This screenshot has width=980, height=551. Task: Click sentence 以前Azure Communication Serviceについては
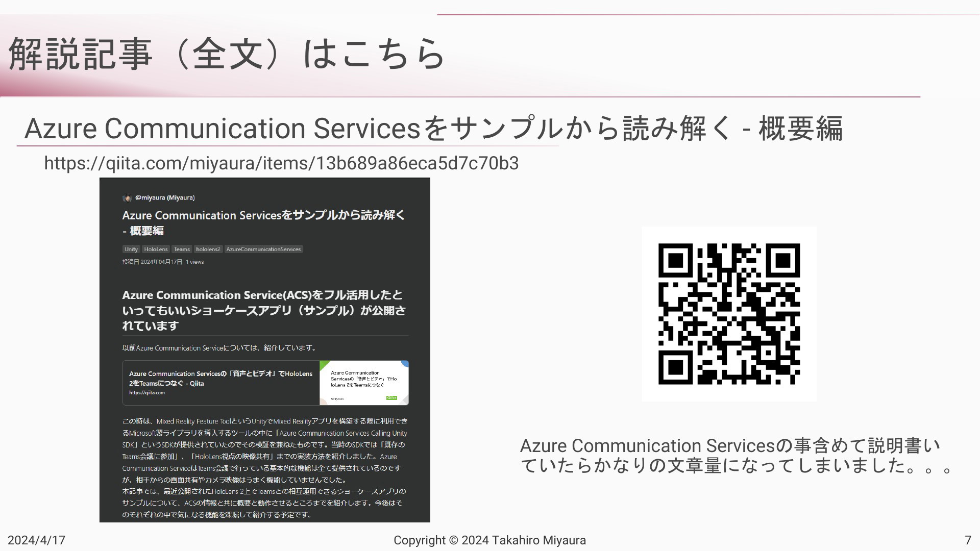(x=220, y=348)
